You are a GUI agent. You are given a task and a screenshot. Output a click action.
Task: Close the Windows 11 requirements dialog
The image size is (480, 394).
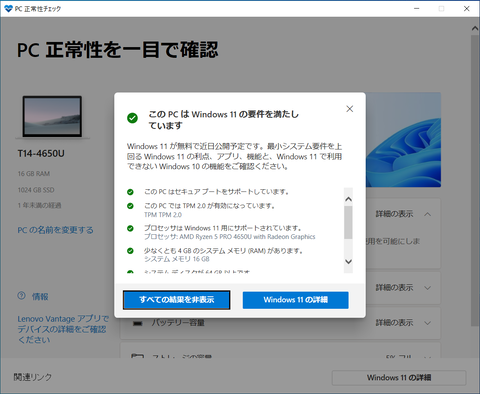click(349, 109)
